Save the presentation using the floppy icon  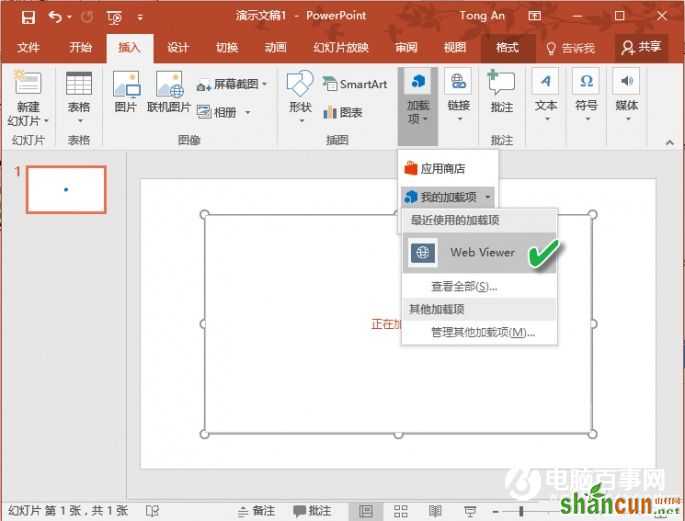pyautogui.click(x=28, y=17)
